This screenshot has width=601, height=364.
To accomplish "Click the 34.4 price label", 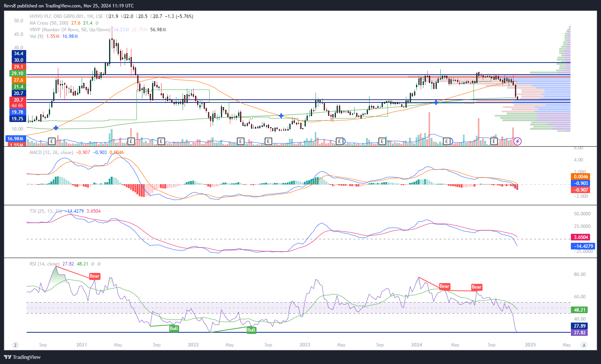I will coord(18,54).
